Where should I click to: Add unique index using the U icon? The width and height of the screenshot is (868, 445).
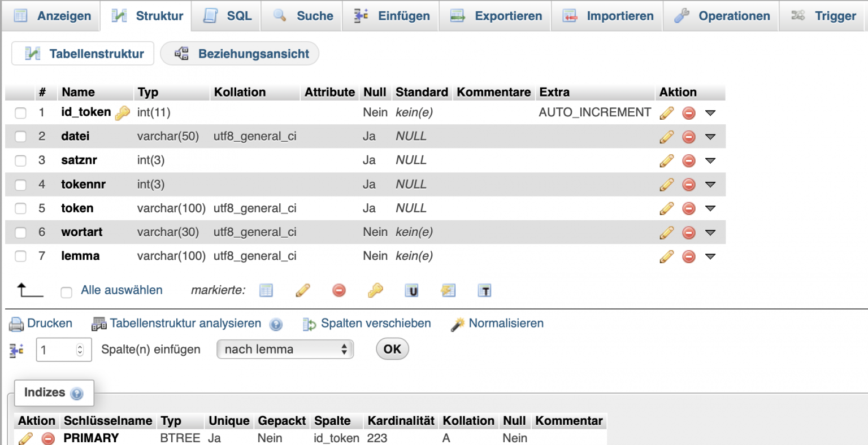click(411, 290)
